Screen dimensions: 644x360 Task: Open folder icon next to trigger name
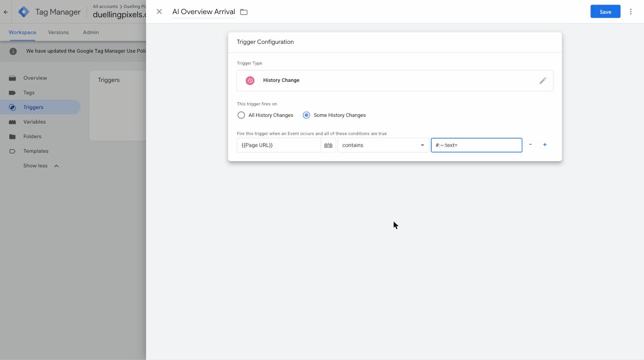[x=244, y=12]
